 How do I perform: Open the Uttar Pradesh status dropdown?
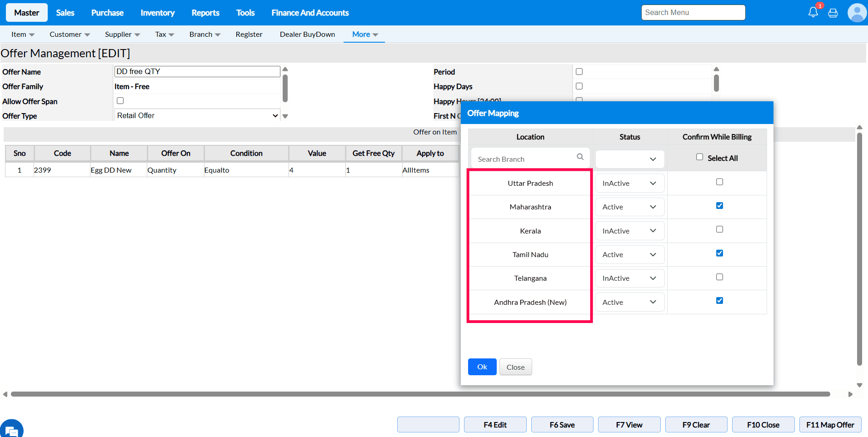pos(629,183)
